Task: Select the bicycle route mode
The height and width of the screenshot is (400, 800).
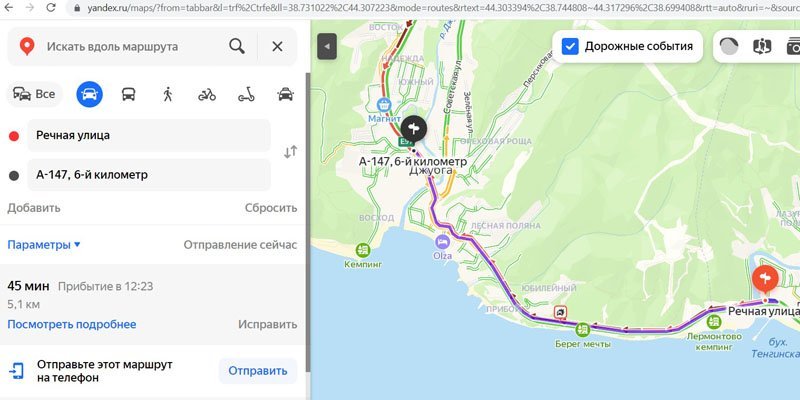Action: 207,94
